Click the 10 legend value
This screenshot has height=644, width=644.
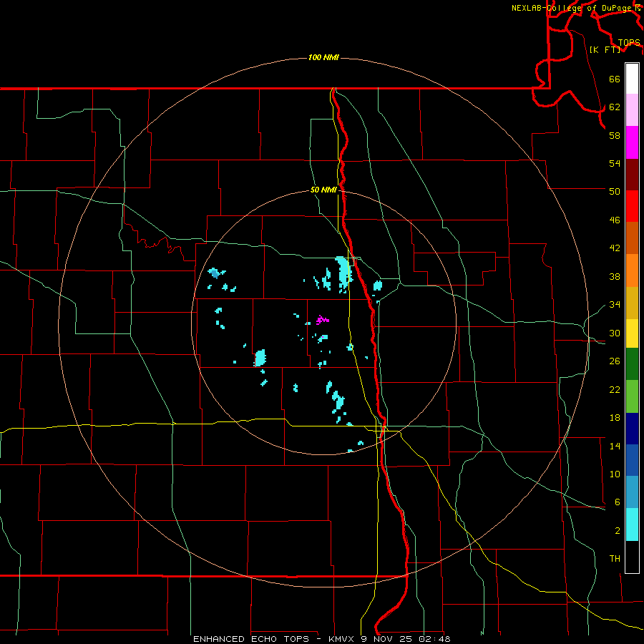[x=615, y=474]
